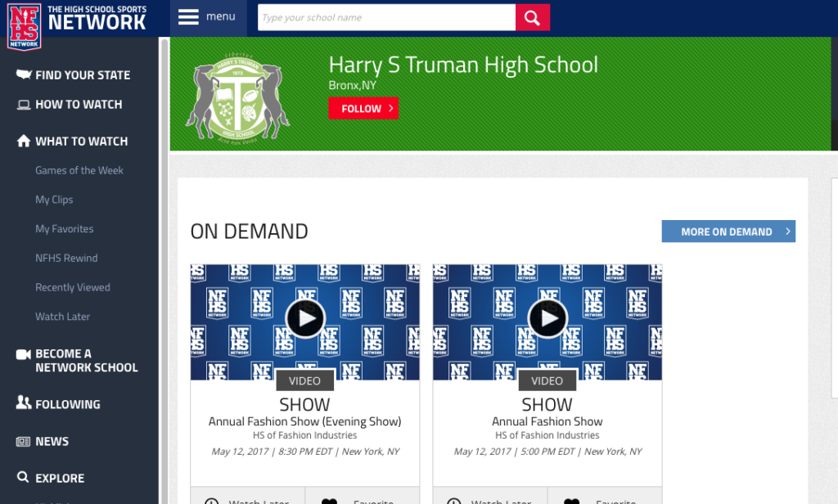This screenshot has height=504, width=838.
Task: Click the Following people icon
Action: click(24, 403)
